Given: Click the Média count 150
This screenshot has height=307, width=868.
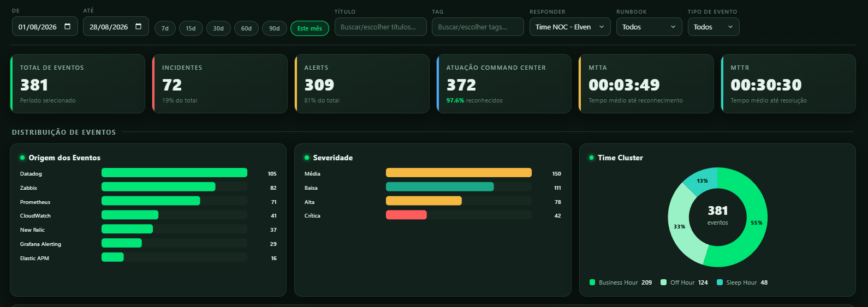Looking at the screenshot, I should [x=556, y=173].
